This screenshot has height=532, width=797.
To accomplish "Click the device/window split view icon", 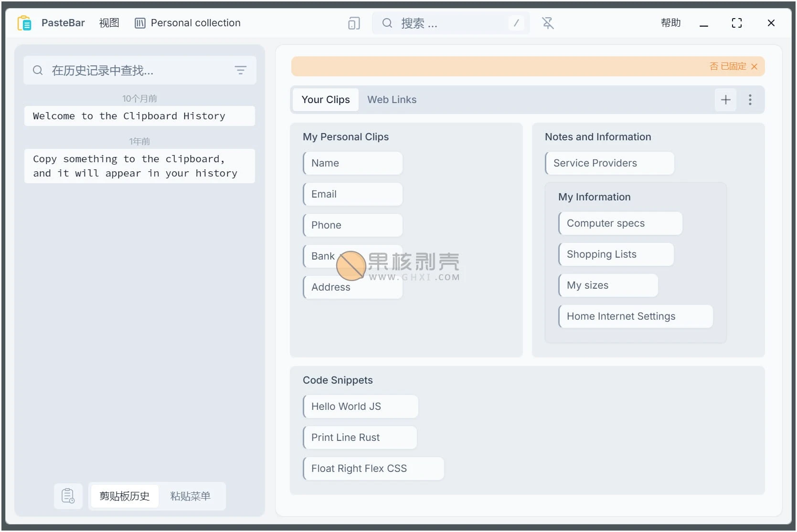I will tap(354, 23).
